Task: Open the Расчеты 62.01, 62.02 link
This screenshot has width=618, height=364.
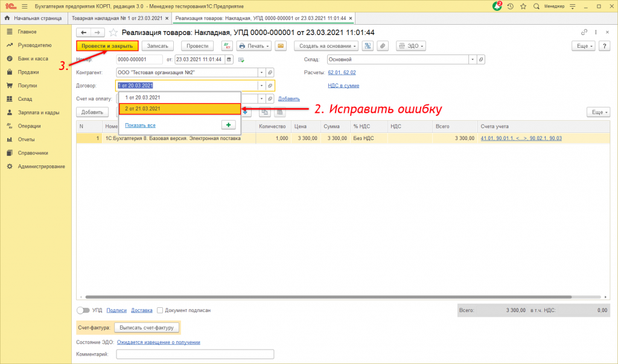Action: (342, 72)
